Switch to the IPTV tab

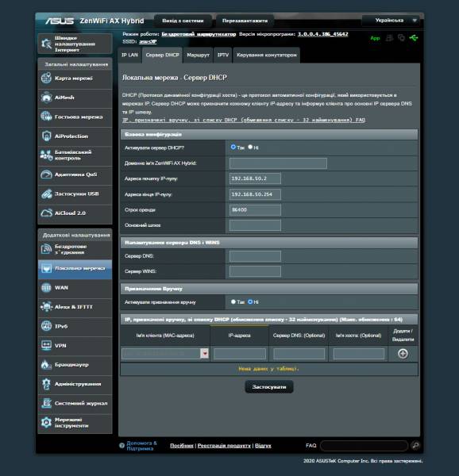point(223,56)
